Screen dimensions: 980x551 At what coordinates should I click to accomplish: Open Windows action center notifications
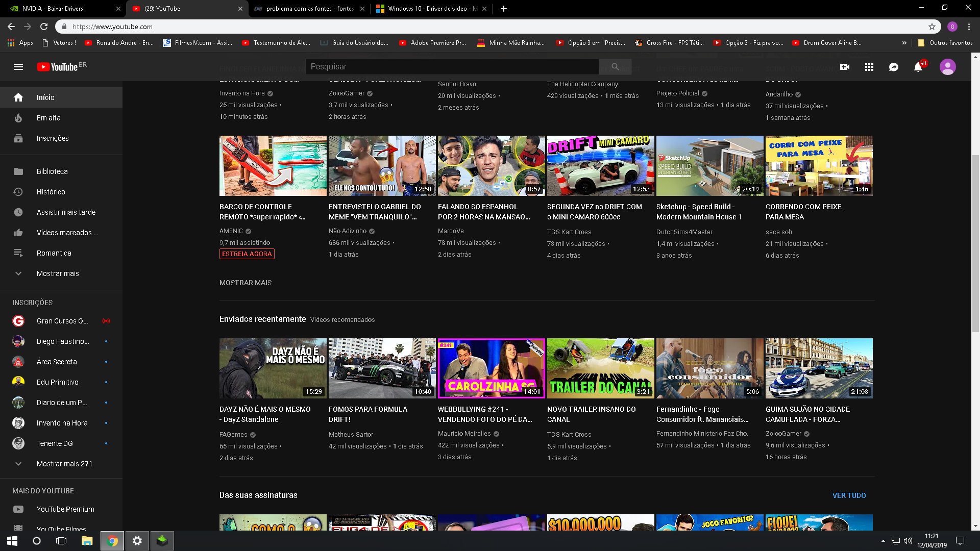click(960, 541)
